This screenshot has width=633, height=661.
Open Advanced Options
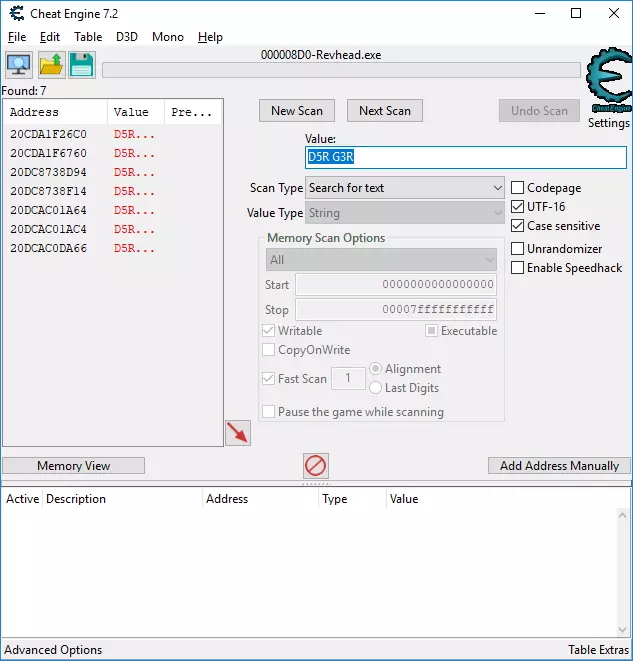(53, 650)
